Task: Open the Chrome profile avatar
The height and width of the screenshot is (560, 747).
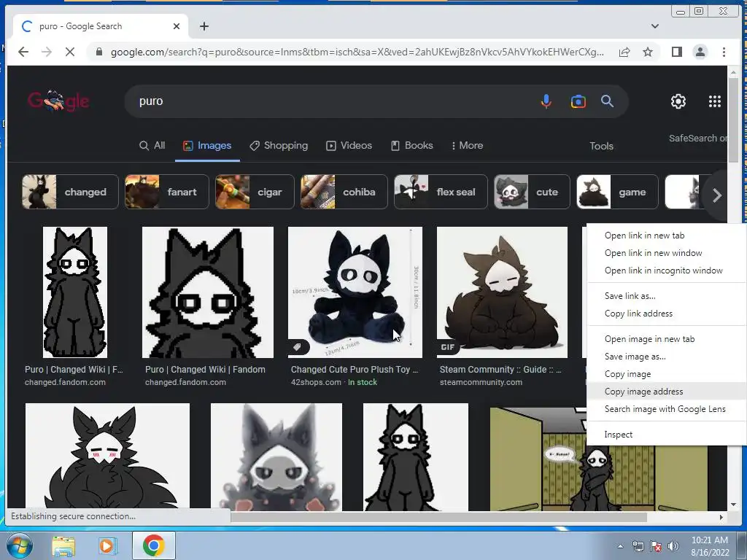Action: pos(700,52)
